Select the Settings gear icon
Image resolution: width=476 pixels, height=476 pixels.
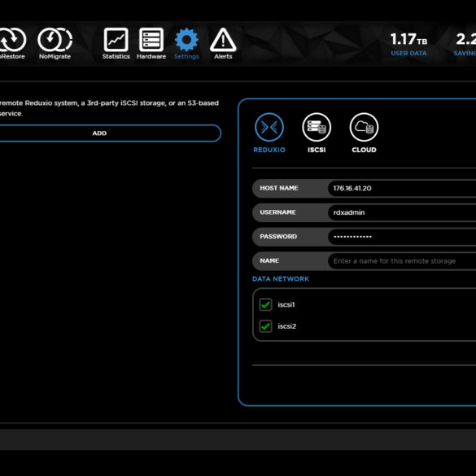coord(186,40)
